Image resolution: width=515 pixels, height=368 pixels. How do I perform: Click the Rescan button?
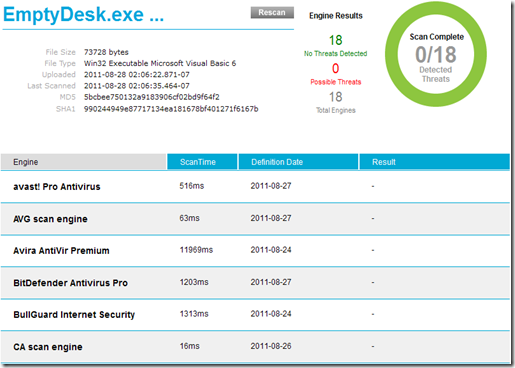[272, 13]
